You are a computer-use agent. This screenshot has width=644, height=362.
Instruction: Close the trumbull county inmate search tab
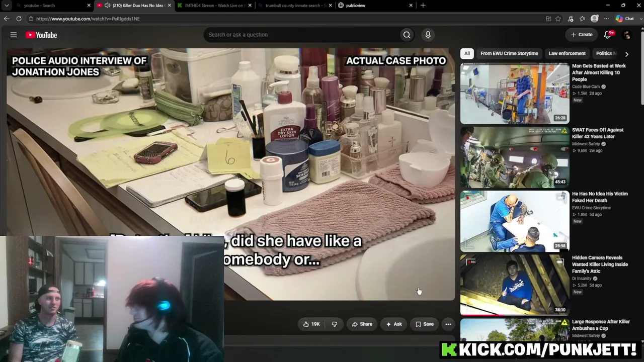coord(330,6)
